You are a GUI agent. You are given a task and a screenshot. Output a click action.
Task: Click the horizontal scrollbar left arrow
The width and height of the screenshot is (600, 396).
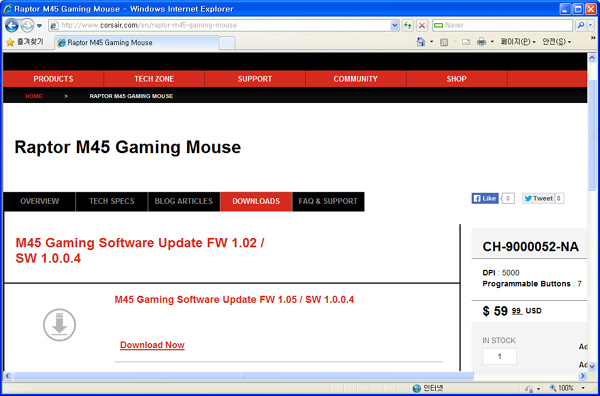(8, 376)
